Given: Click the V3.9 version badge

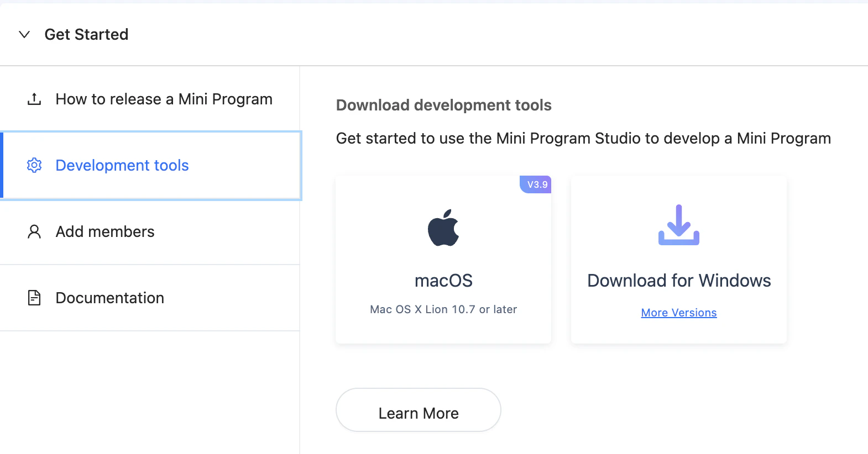Looking at the screenshot, I should 536,184.
